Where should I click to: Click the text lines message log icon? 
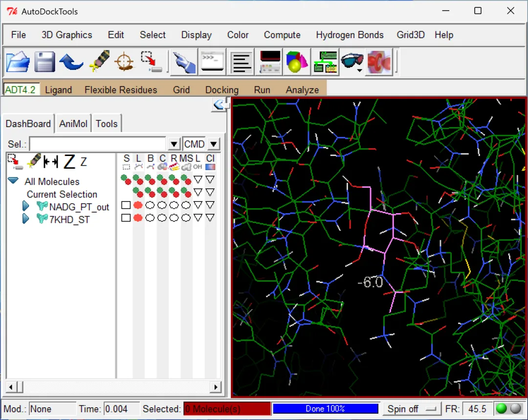(240, 62)
